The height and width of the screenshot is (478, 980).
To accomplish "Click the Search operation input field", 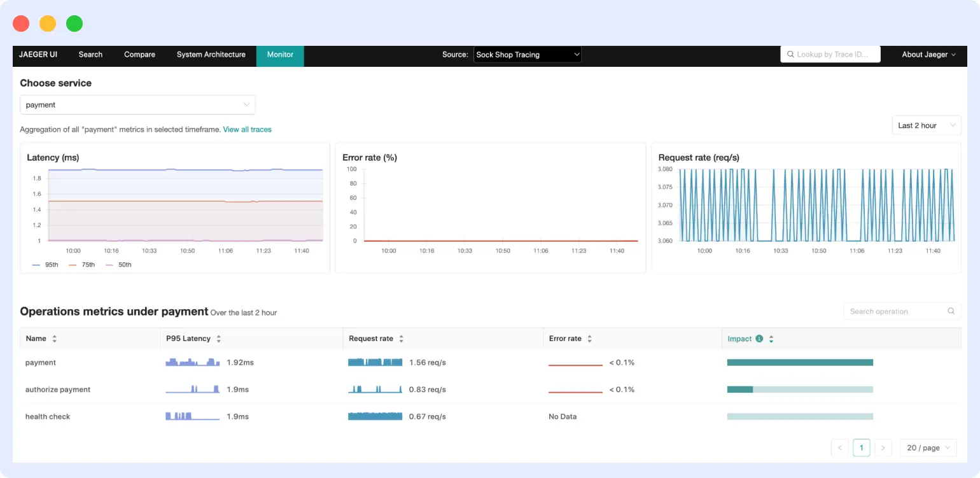I will [902, 311].
